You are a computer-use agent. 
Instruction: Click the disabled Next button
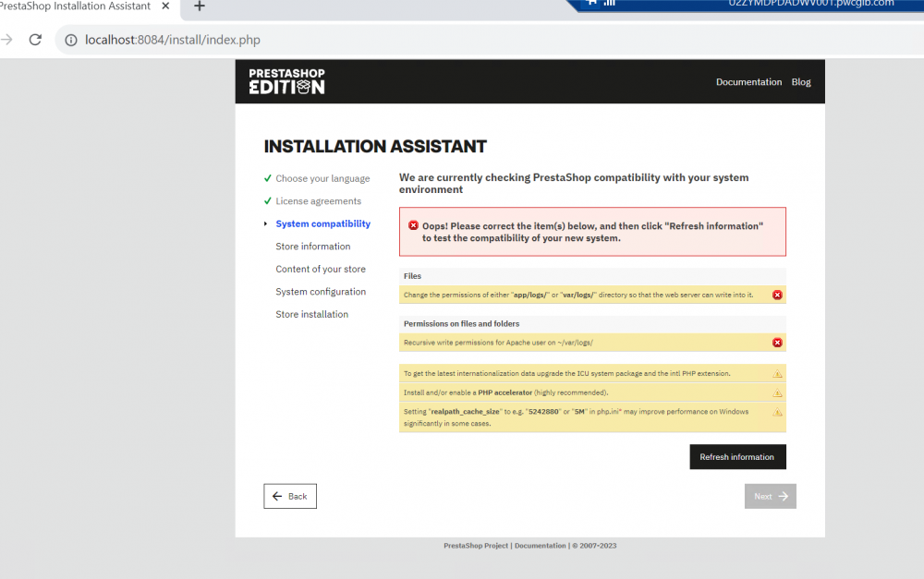(x=770, y=496)
